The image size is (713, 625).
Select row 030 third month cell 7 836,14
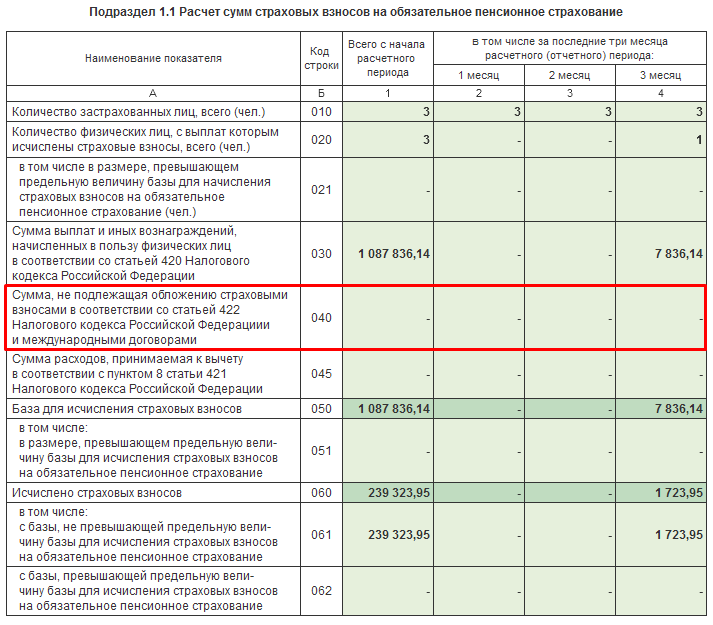[x=661, y=253]
